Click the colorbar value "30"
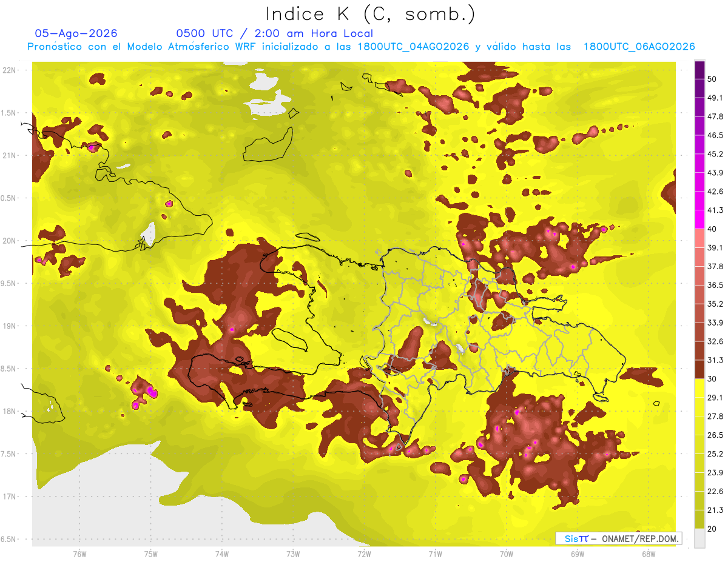 [712, 379]
